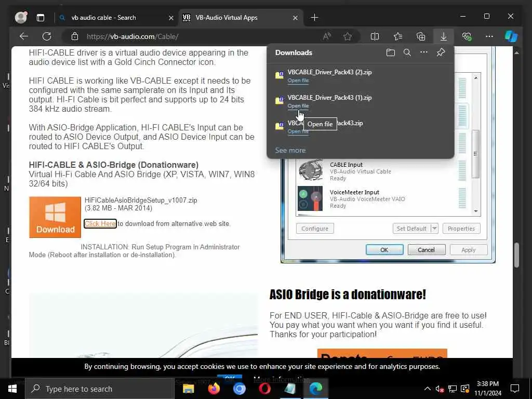The width and height of the screenshot is (532, 399).
Task: Click zip icon of VBCABLE_Driver_Pack43 (1).zip
Action: click(x=279, y=100)
